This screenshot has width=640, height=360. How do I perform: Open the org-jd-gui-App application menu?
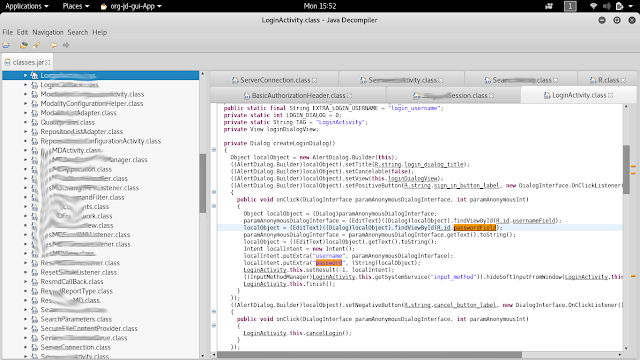pos(131,6)
